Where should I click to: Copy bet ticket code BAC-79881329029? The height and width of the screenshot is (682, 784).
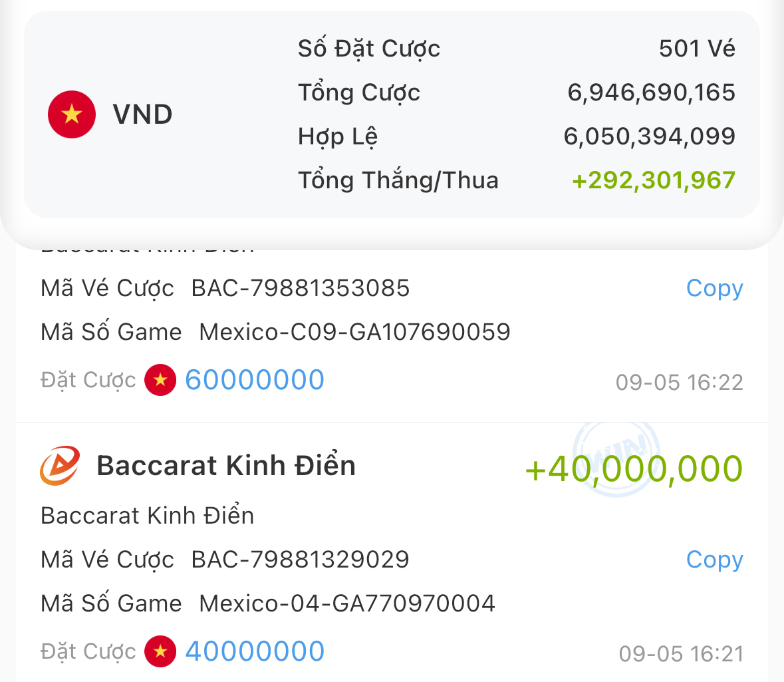(x=714, y=560)
